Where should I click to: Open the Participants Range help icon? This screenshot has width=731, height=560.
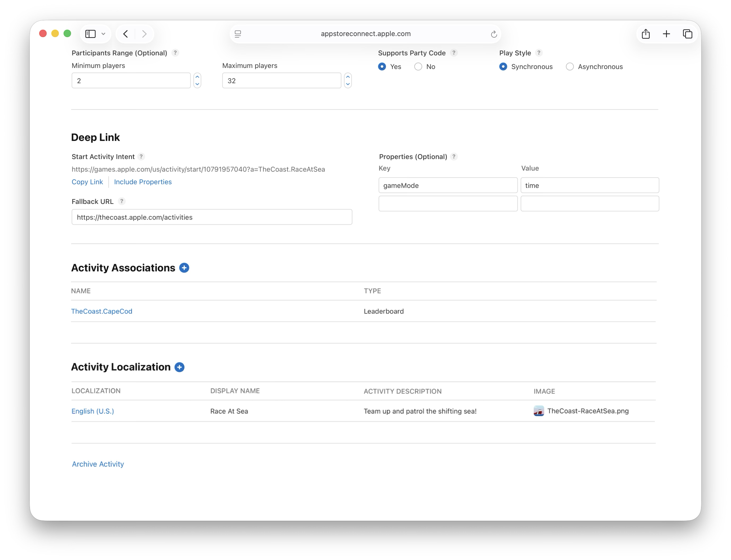click(x=176, y=53)
